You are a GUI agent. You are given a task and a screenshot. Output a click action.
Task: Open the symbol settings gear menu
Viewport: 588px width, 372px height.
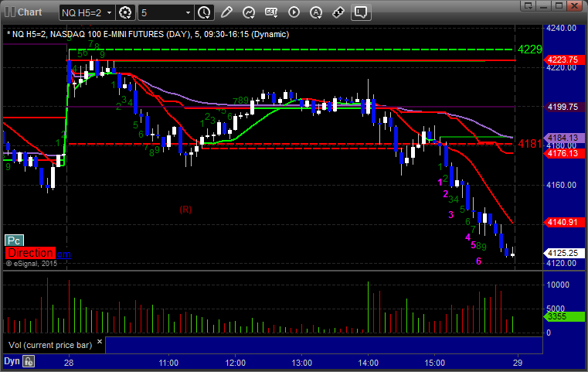tap(125, 13)
